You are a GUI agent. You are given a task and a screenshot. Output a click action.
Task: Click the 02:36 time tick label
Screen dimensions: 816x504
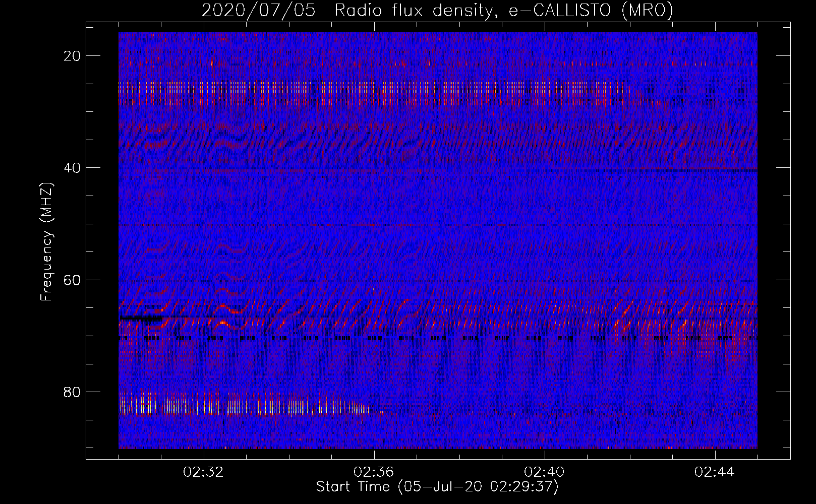(x=374, y=472)
